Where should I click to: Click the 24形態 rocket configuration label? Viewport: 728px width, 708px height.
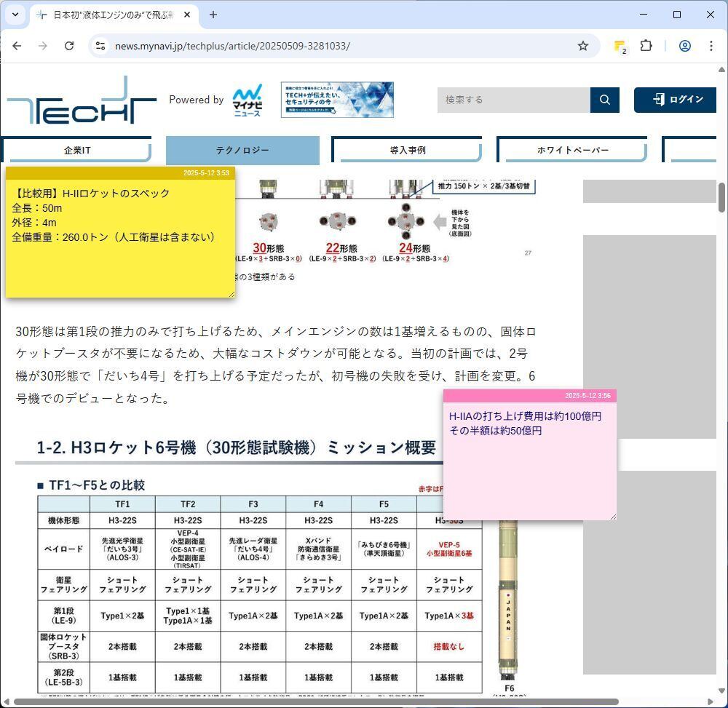415,248
